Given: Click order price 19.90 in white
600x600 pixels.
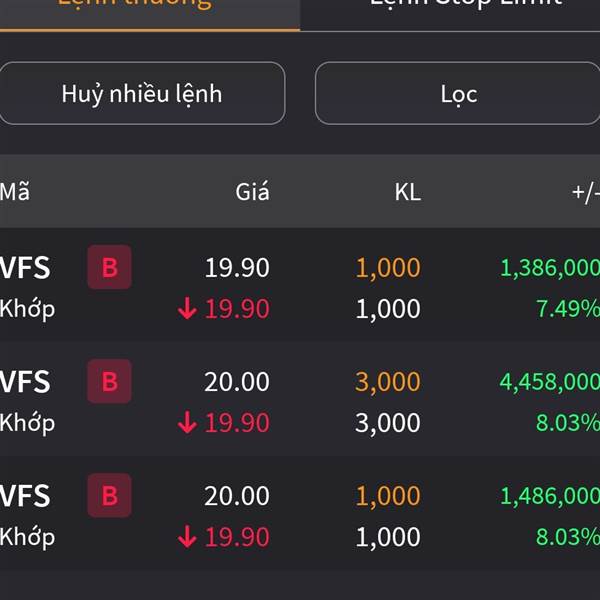Looking at the screenshot, I should tap(237, 267).
